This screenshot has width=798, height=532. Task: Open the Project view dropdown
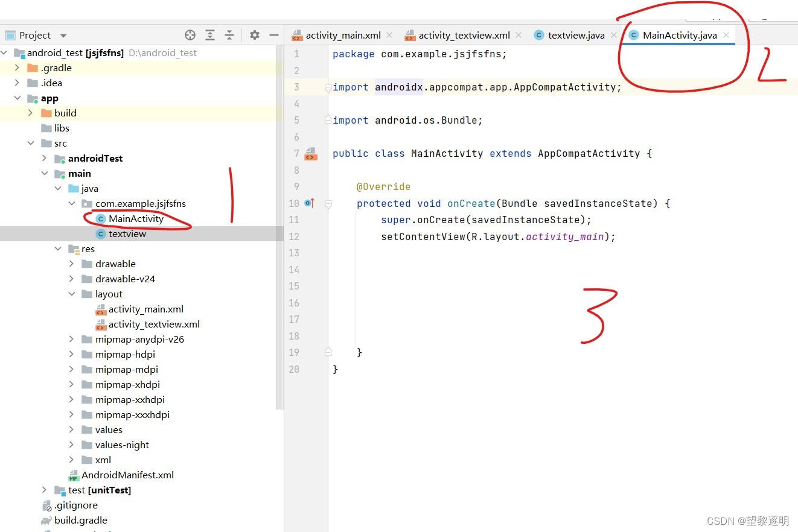(63, 36)
